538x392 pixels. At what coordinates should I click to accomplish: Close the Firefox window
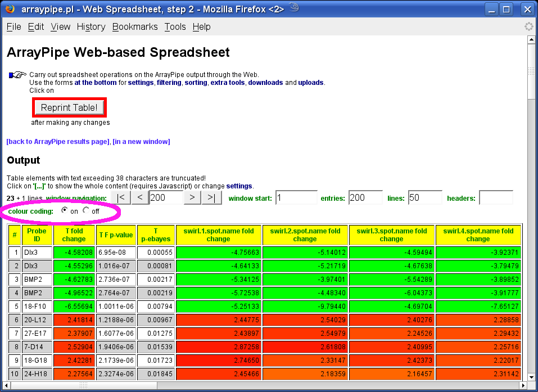[x=527, y=9]
